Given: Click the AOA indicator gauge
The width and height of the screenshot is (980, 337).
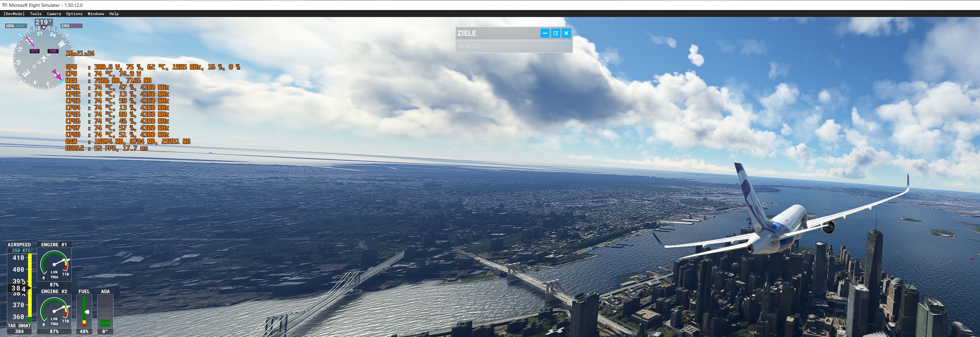Looking at the screenshot, I should click(105, 312).
